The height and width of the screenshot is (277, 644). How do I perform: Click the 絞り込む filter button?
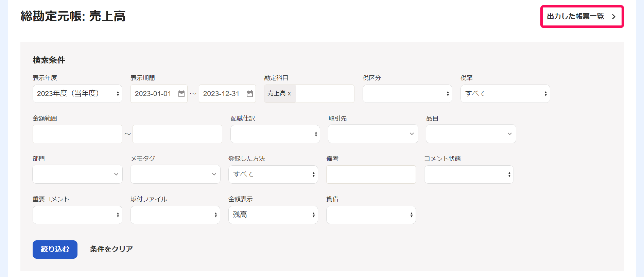55,250
